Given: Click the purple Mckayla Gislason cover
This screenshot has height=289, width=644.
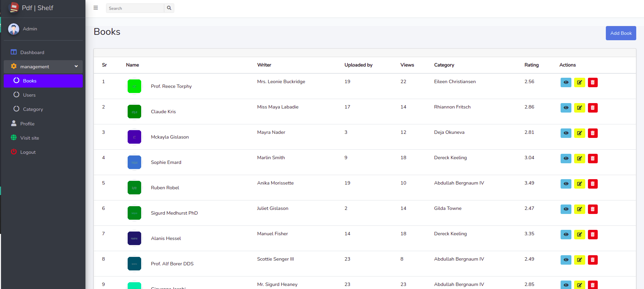Looking at the screenshot, I should (134, 137).
